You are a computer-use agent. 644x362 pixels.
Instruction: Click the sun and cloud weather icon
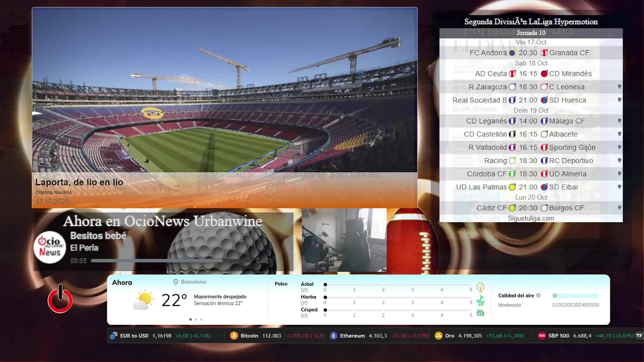(x=143, y=300)
